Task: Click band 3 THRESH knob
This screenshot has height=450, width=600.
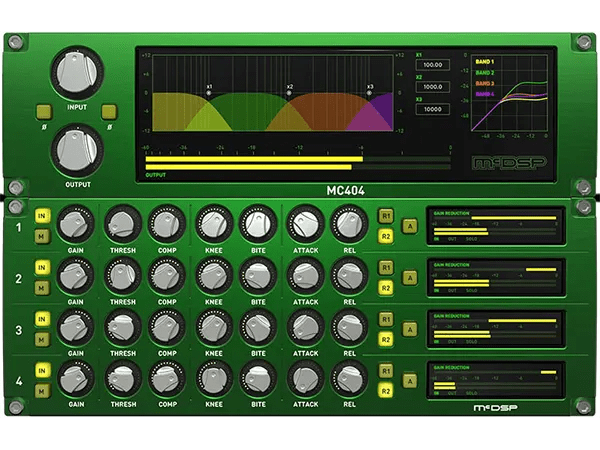Action: (123, 328)
